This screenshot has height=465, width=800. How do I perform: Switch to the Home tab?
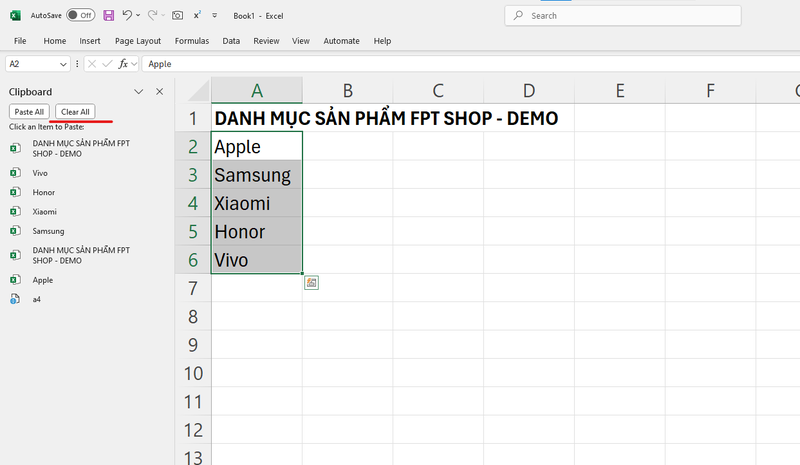click(55, 41)
